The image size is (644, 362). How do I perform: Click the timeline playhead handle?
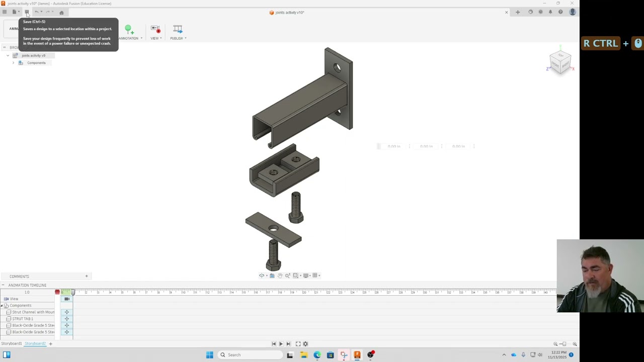73,292
